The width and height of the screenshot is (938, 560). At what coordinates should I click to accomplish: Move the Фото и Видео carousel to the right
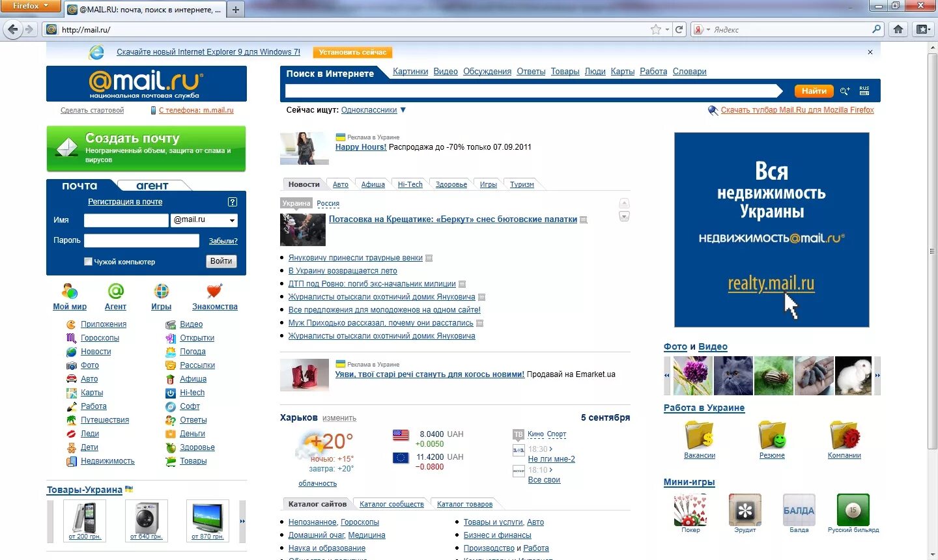click(877, 376)
